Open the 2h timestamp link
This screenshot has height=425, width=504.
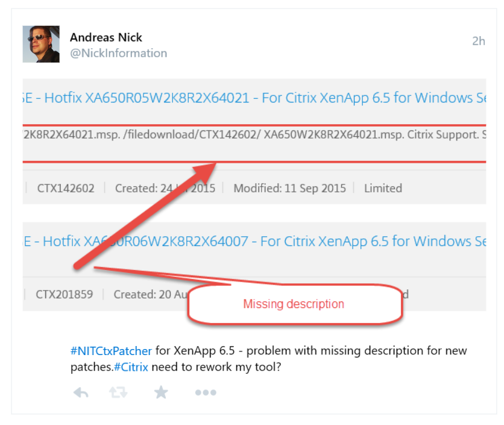click(478, 41)
